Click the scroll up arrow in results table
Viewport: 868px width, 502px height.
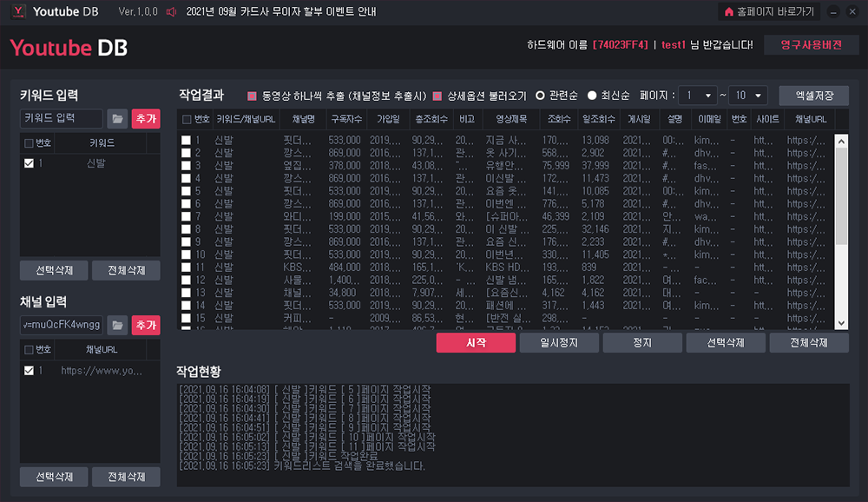tap(840, 140)
